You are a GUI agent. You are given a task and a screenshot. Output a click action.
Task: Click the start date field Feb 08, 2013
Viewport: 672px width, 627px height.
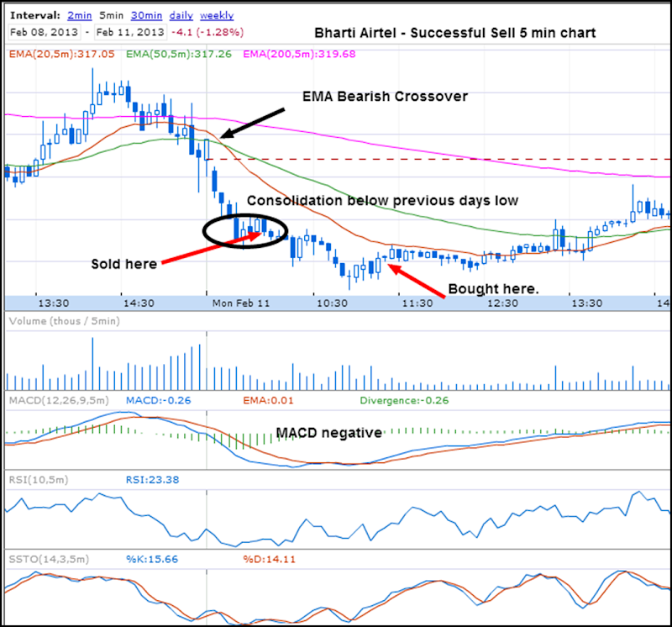click(x=45, y=32)
